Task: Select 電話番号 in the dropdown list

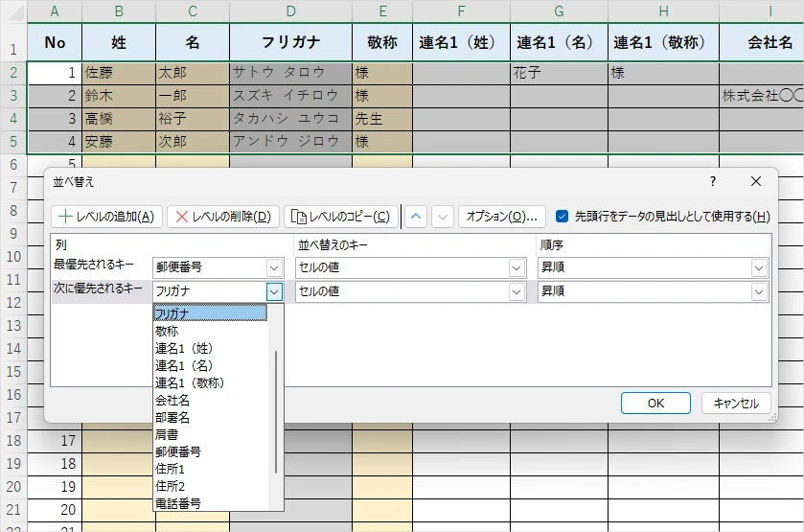Action: (x=210, y=503)
